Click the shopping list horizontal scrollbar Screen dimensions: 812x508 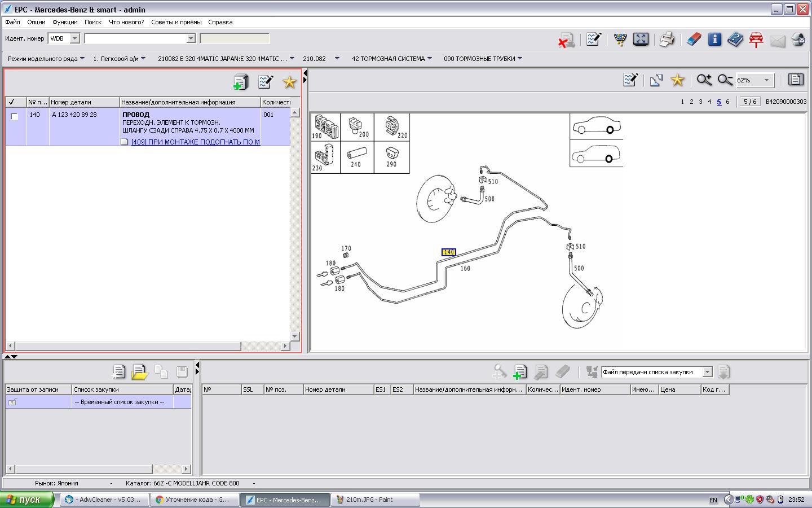click(x=83, y=469)
